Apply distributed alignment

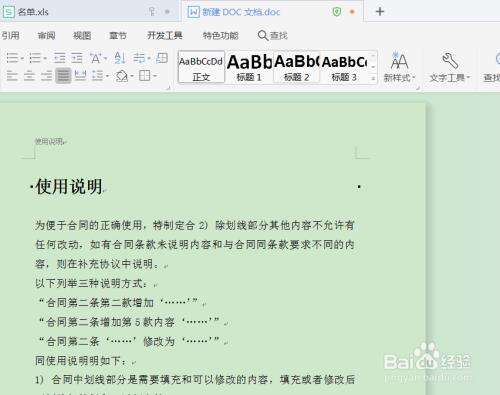point(80,76)
